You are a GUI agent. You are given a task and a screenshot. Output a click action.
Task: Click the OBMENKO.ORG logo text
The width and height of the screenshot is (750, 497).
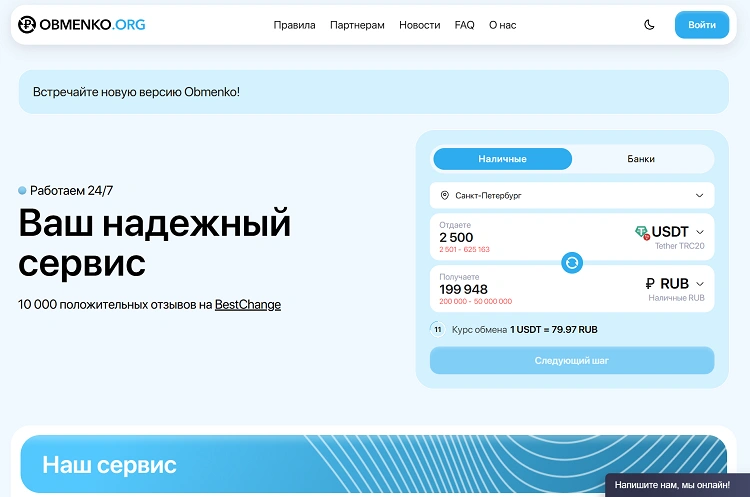click(x=92, y=24)
